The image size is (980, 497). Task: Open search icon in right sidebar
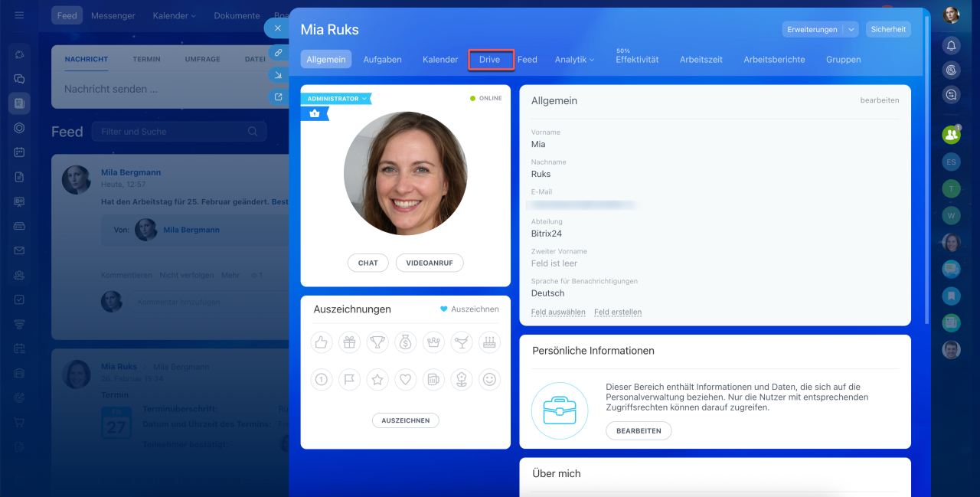[952, 94]
